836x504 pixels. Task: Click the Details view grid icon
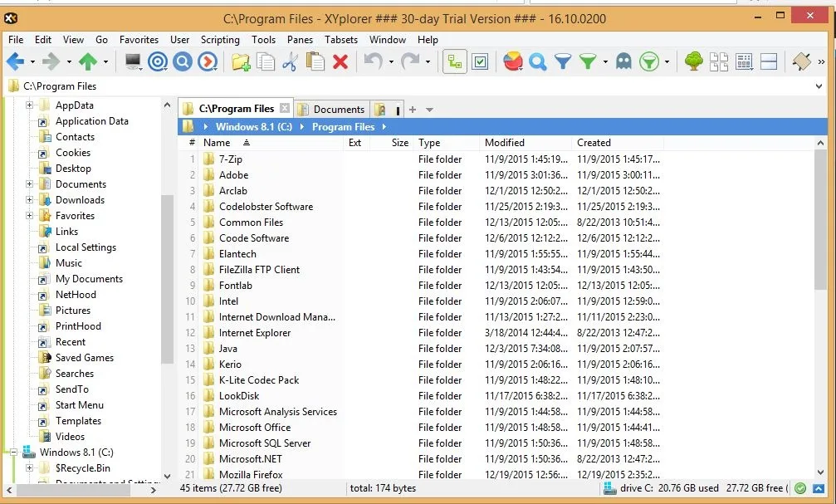pyautogui.click(x=744, y=62)
